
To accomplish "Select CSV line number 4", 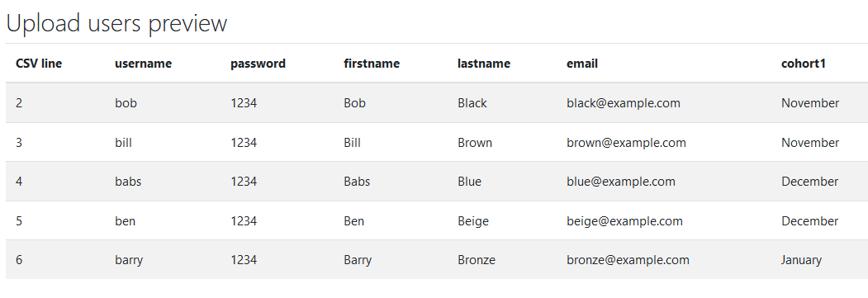I will tap(19, 182).
